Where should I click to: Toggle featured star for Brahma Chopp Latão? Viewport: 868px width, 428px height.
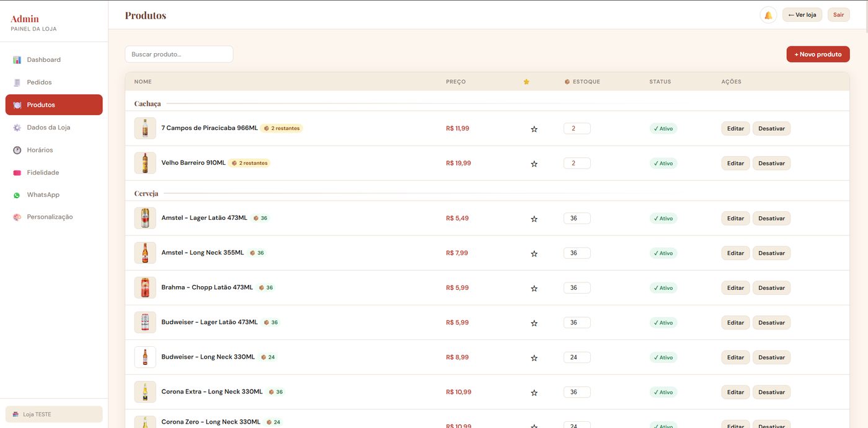click(534, 288)
